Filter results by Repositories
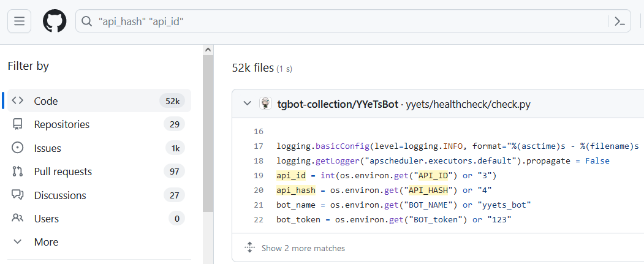Viewport: 644px width, 264px height. click(x=61, y=124)
